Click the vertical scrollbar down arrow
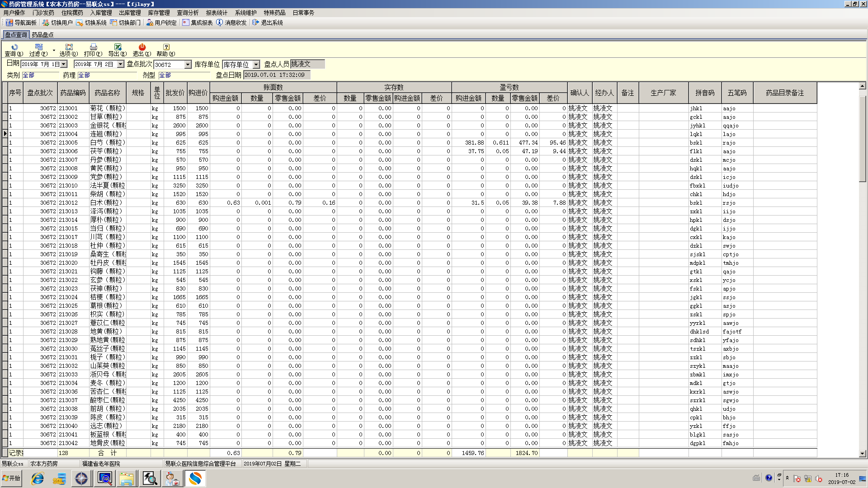The width and height of the screenshot is (868, 488). (x=862, y=453)
